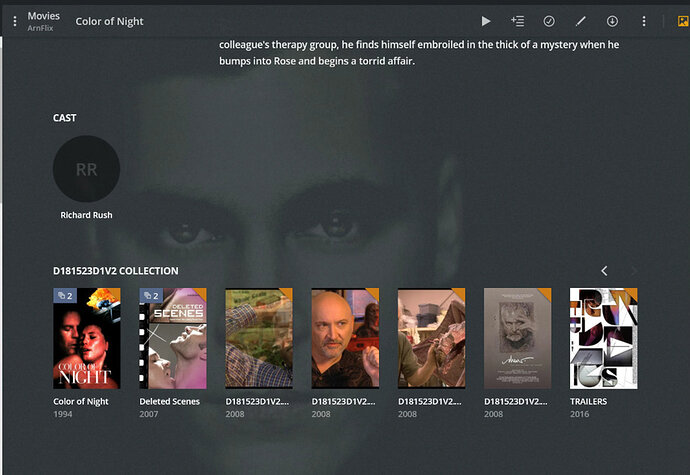
Task: Go to the Movies library link
Action: click(x=44, y=16)
